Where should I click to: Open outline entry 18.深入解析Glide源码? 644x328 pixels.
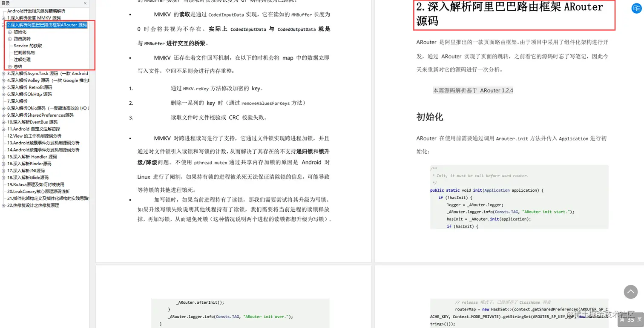click(28, 178)
